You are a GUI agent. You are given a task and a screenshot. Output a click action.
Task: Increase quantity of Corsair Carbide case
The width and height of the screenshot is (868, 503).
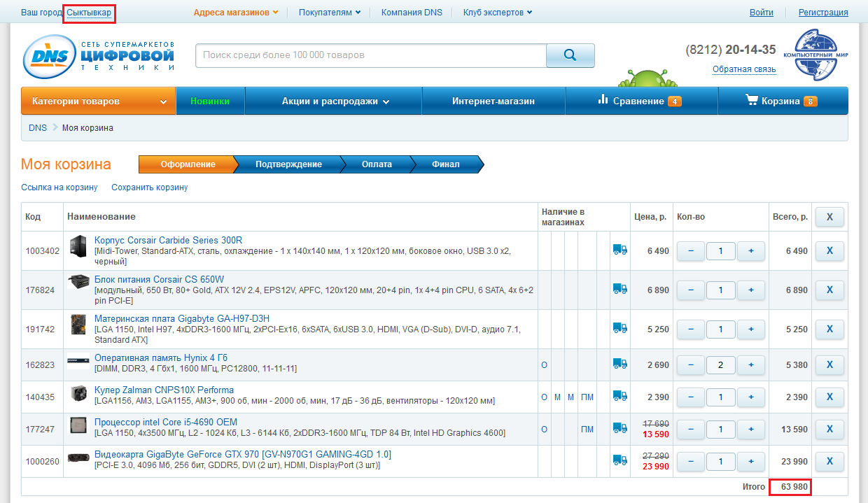pos(751,250)
